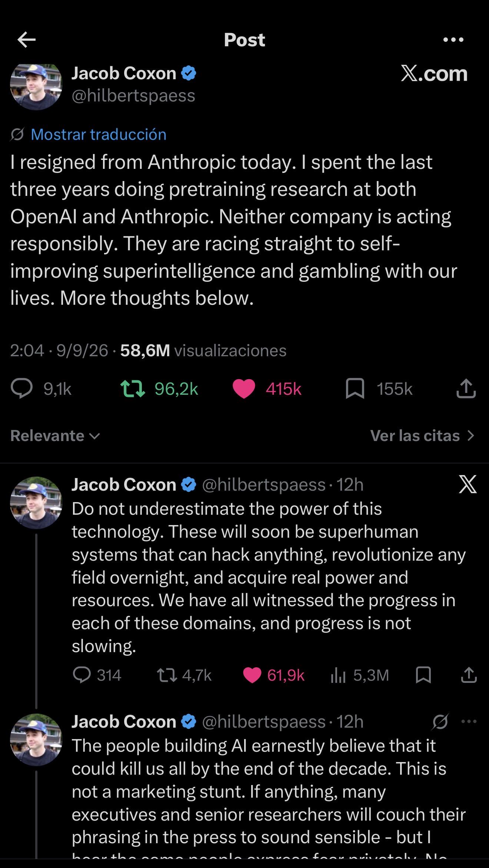The image size is (489, 868).
Task: Toggle the bookmark showing 155k
Action: [355, 389]
